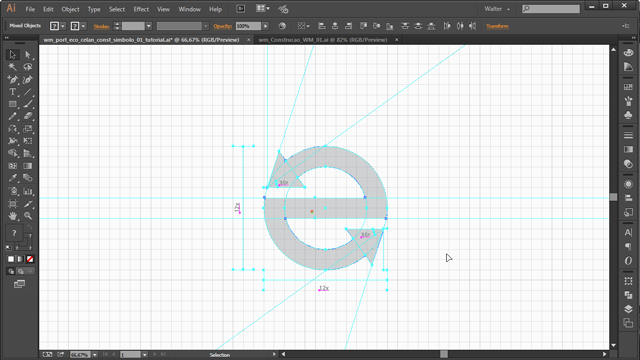The image size is (640, 360).
Task: Open the fill color dropdown arrow
Action: 63,26
